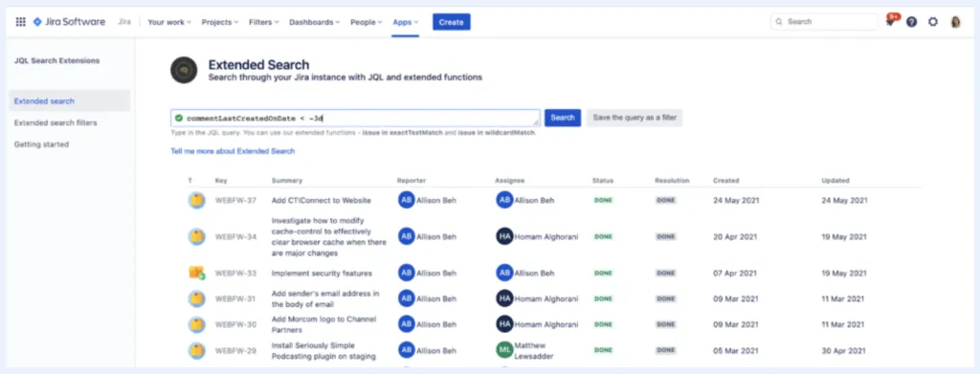Click the issue type icon for WEBFW-34
The image size is (980, 374).
tap(197, 236)
